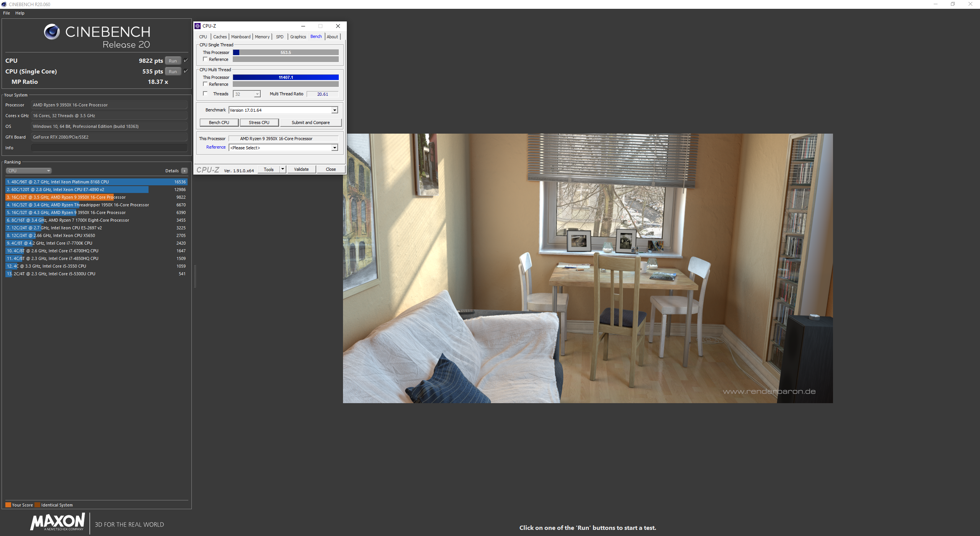This screenshot has width=980, height=536.
Task: Click the Validate button in CPU-Z
Action: tap(301, 169)
